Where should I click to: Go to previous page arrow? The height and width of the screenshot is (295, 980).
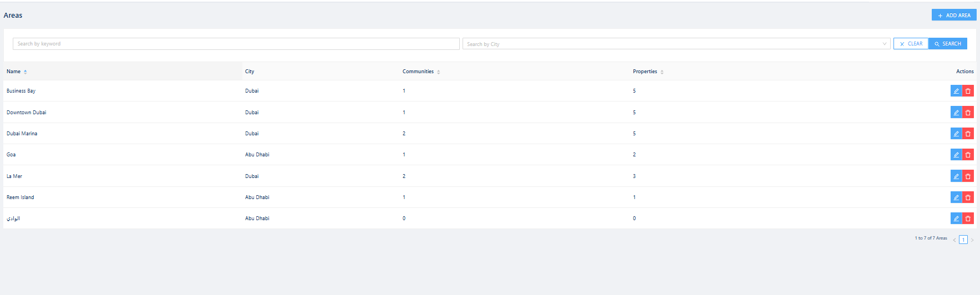tap(954, 240)
